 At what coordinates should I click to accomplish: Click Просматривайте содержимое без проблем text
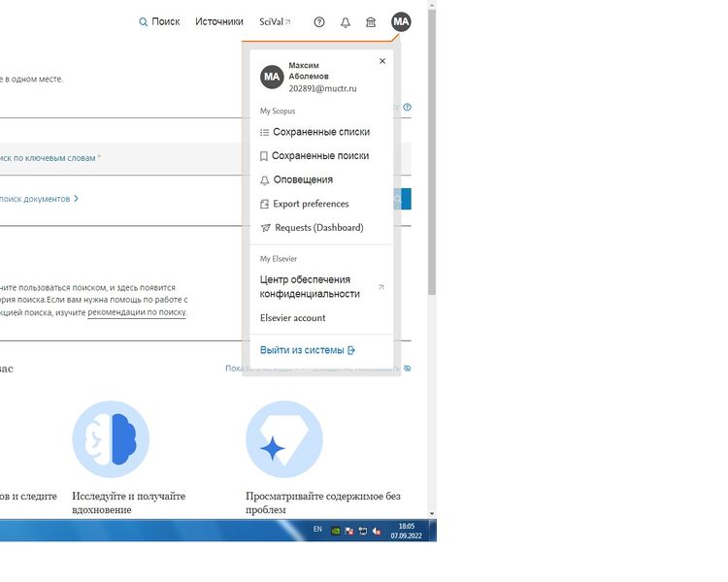323,502
